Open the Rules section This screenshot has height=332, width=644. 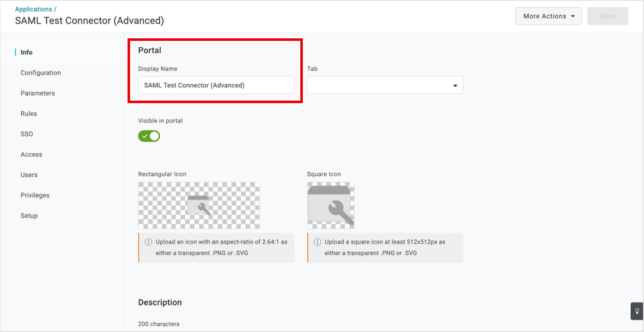29,113
